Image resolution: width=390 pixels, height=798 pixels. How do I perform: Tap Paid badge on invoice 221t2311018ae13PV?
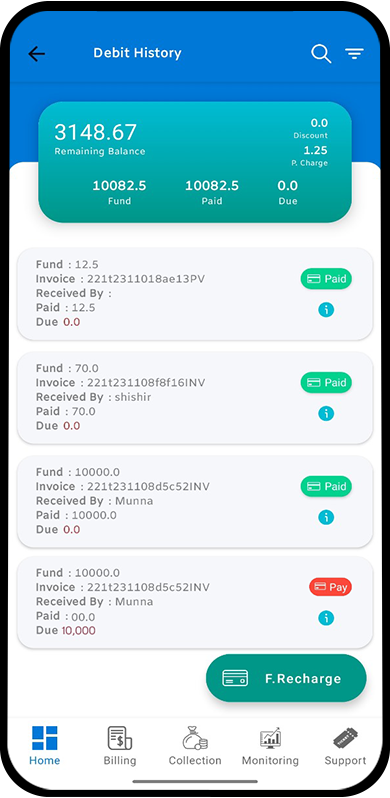(326, 279)
